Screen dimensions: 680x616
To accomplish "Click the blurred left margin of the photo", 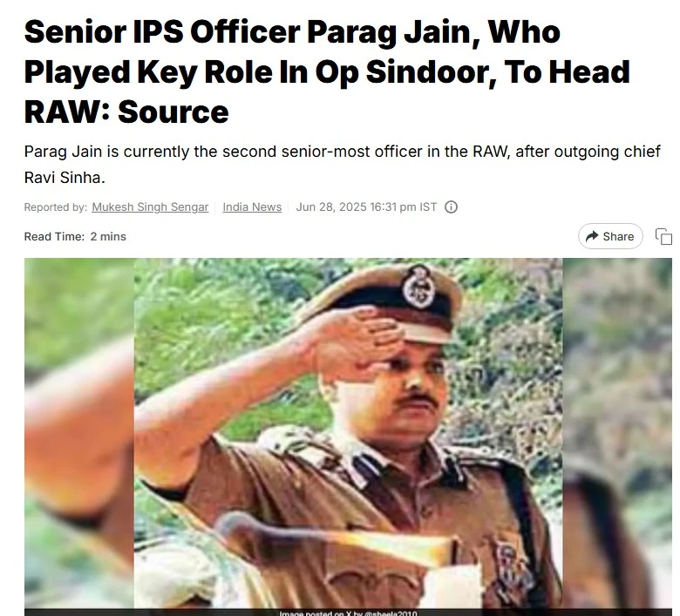I will pos(79,434).
